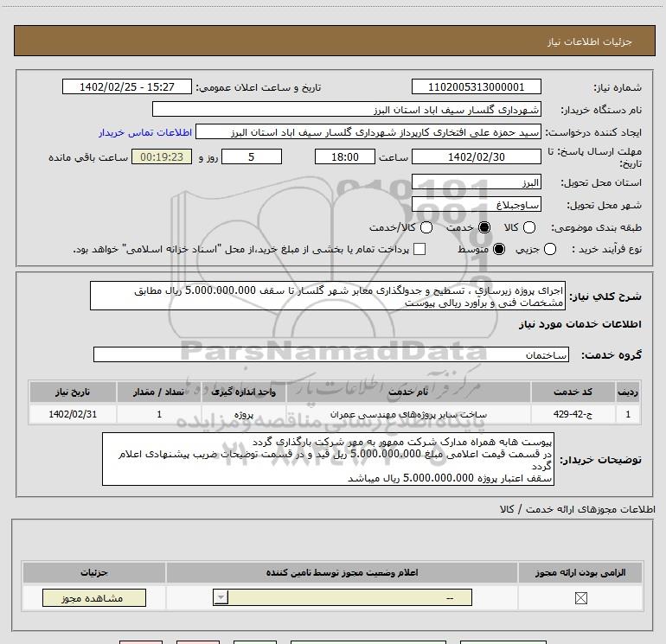666x644 pixels.
Task: Click the کد خدمت column header
Action: [x=573, y=392]
